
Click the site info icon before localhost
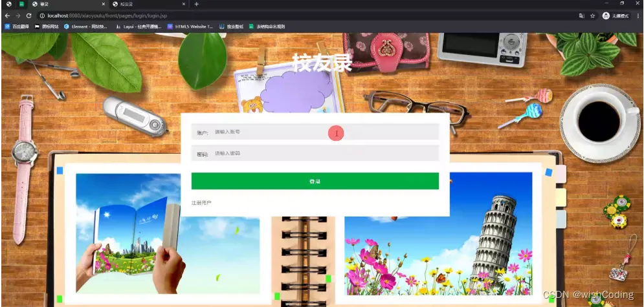click(42, 16)
